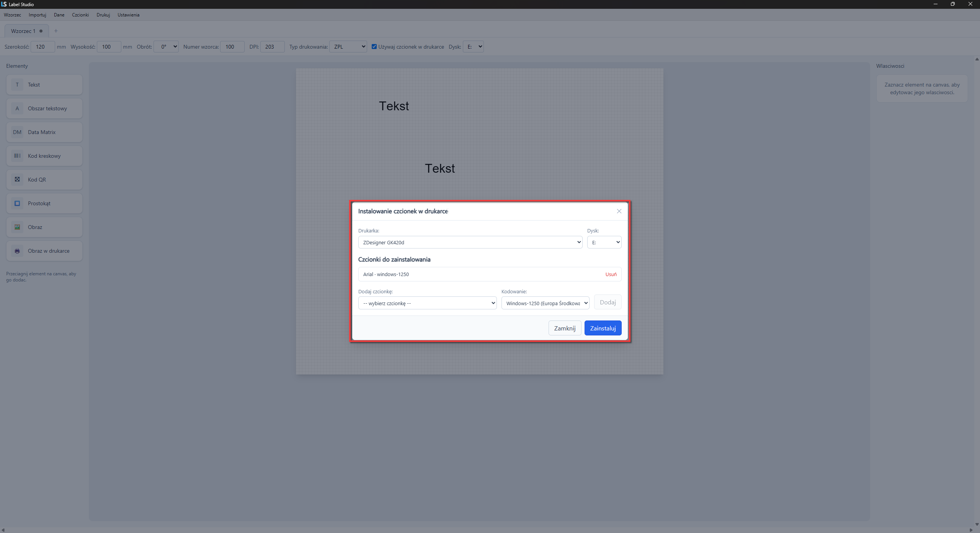Close the font install dialog with X
Image resolution: width=980 pixels, height=533 pixels.
tap(619, 211)
